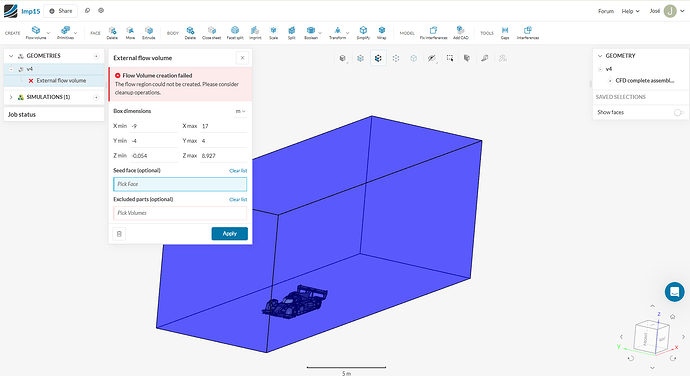
Task: Collapse the right GEOMETRY panel
Action: 600,56
